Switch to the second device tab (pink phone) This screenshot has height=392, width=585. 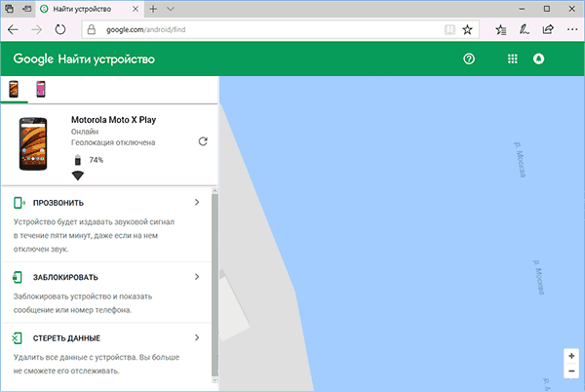click(41, 90)
